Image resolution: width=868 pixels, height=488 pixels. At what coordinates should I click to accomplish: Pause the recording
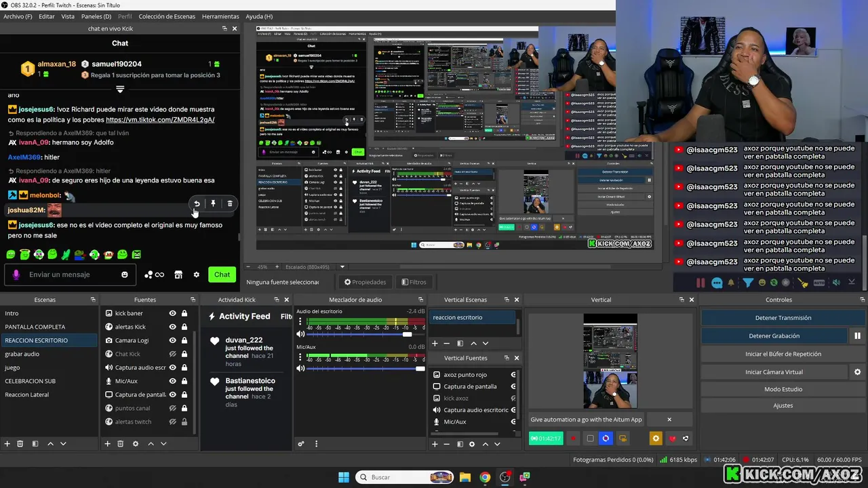tap(857, 335)
